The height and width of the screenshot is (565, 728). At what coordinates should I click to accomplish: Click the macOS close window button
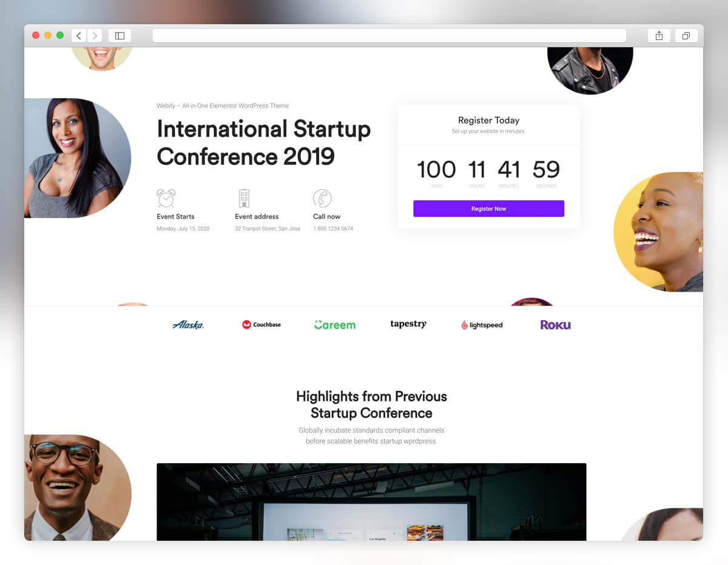coord(36,35)
